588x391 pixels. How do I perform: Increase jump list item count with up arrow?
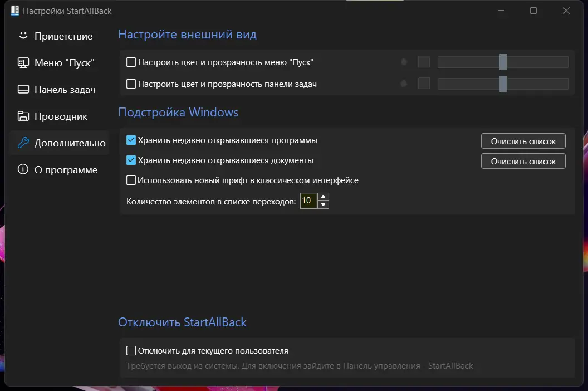click(x=324, y=197)
